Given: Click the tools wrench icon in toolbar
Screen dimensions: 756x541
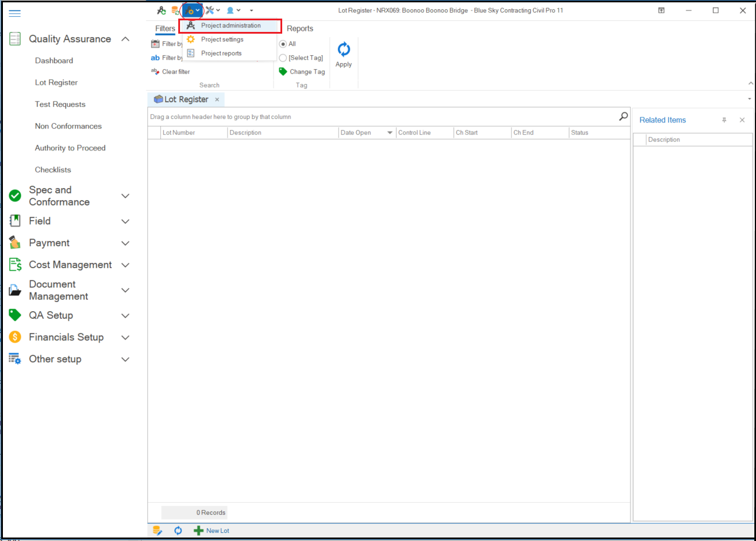Looking at the screenshot, I should [x=210, y=10].
